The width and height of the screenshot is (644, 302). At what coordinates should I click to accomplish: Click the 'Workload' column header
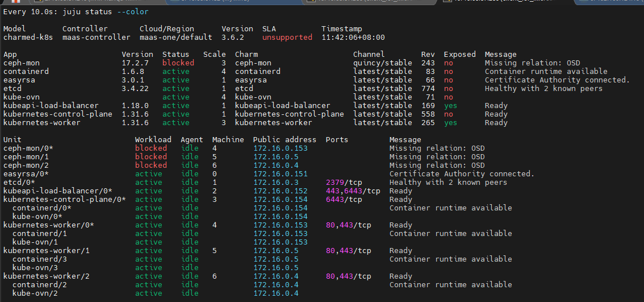point(153,139)
